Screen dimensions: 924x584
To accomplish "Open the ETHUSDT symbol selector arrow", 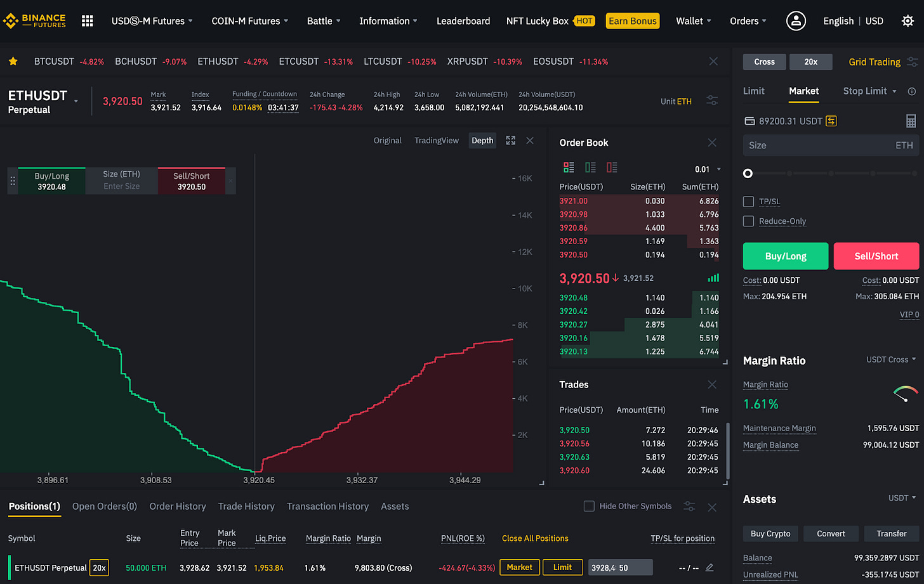I will 76,101.
